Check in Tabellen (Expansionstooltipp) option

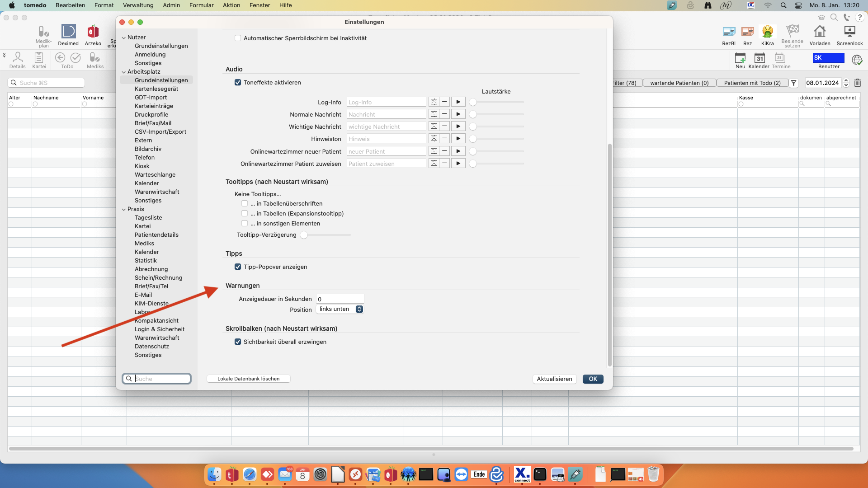[245, 213]
